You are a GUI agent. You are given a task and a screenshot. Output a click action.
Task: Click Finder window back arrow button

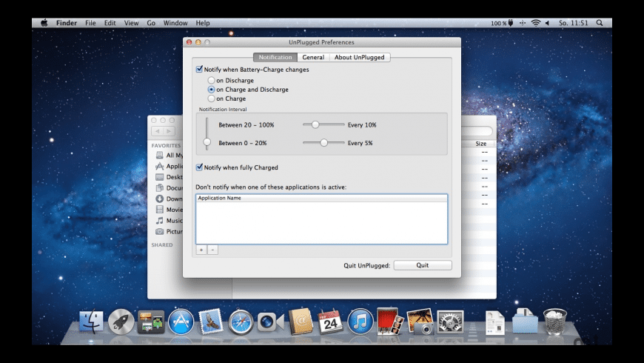point(158,131)
